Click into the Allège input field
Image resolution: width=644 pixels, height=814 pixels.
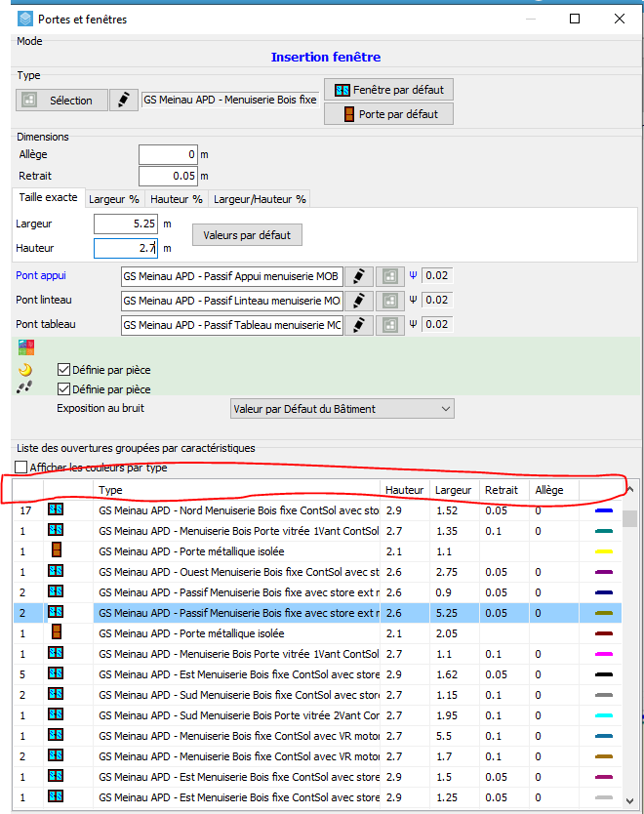pos(167,154)
